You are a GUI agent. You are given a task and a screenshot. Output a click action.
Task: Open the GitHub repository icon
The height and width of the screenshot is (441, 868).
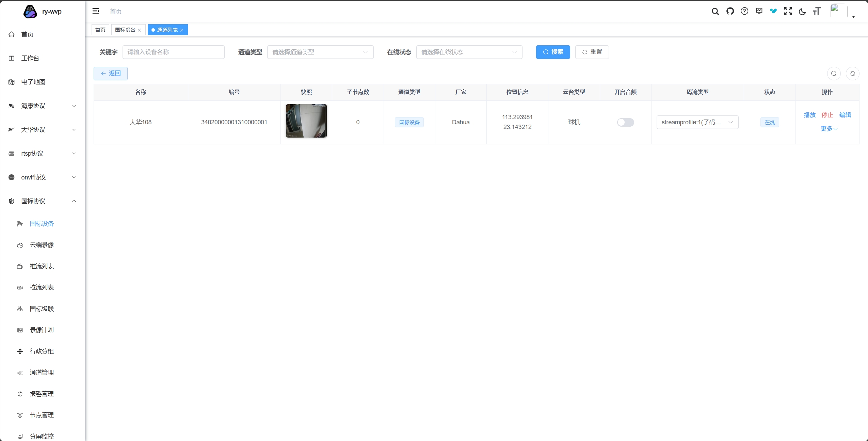[730, 12]
